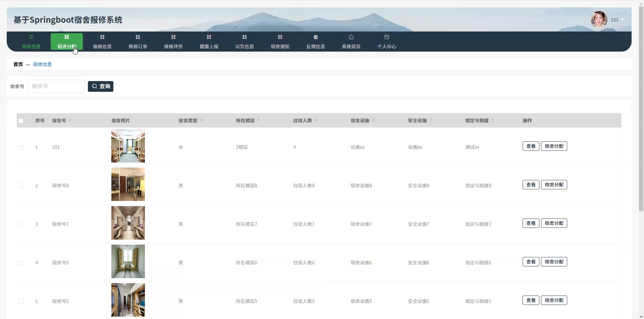The width and height of the screenshot is (644, 319).
Task: Click the 宿舍信息 navigation icon
Action: point(31,37)
